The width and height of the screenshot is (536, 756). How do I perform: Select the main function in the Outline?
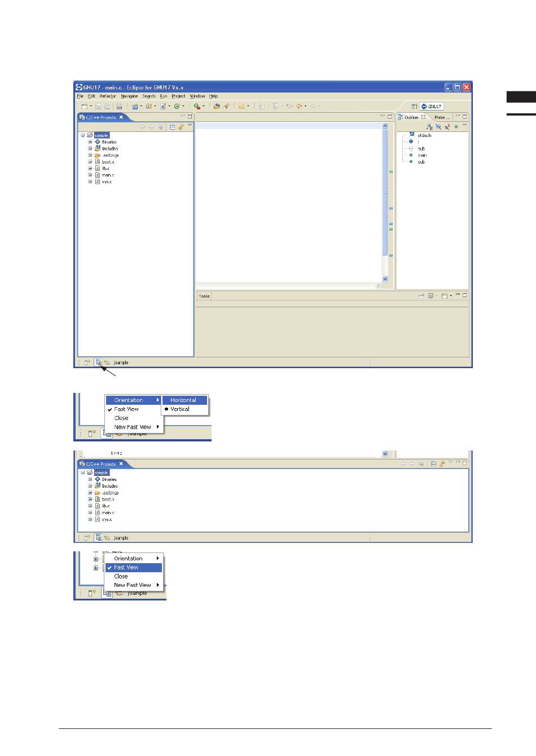tap(422, 155)
